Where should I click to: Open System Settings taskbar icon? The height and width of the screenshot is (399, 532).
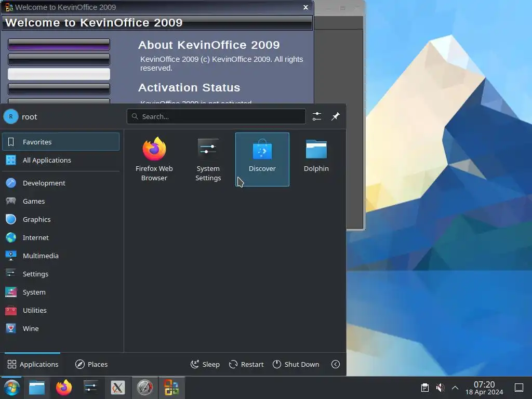coord(90,388)
